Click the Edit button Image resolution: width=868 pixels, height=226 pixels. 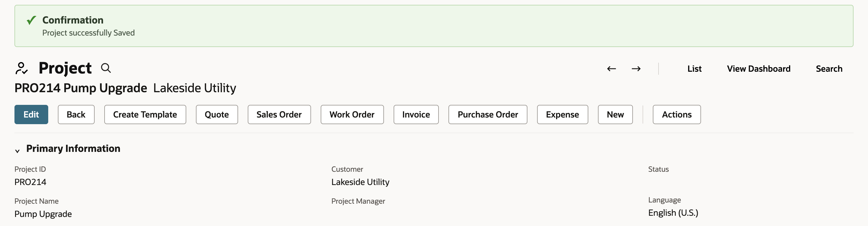[31, 115]
